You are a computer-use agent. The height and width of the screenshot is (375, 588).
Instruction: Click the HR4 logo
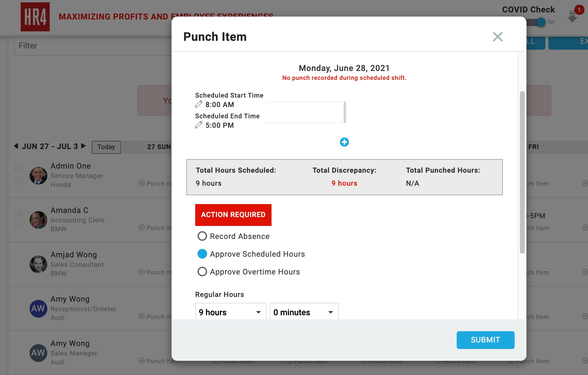coord(35,17)
